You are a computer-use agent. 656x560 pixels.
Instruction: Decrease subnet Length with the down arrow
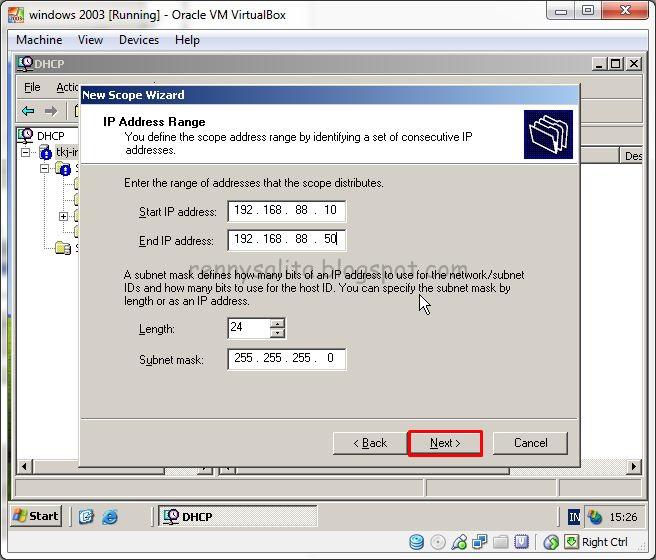[x=277, y=333]
